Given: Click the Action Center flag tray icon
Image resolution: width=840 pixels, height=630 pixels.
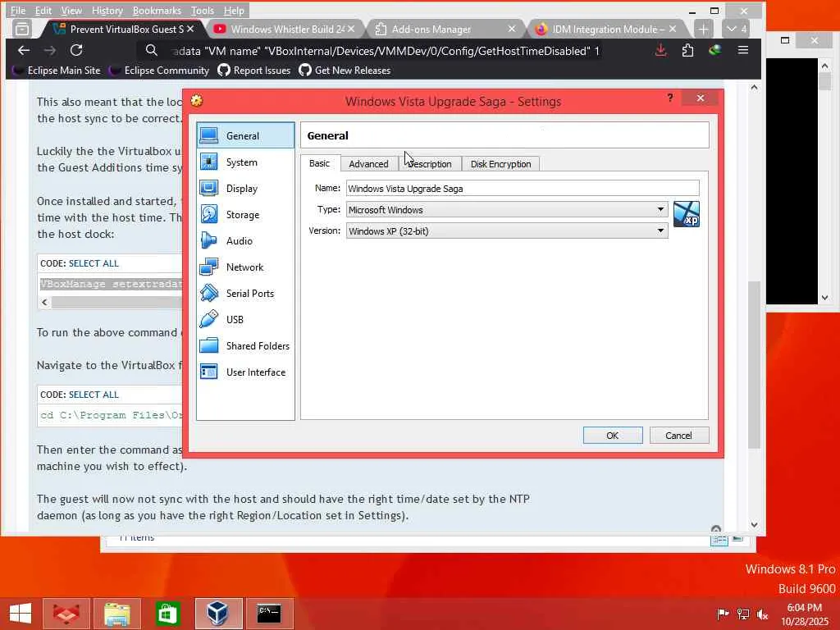Looking at the screenshot, I should tap(723, 614).
